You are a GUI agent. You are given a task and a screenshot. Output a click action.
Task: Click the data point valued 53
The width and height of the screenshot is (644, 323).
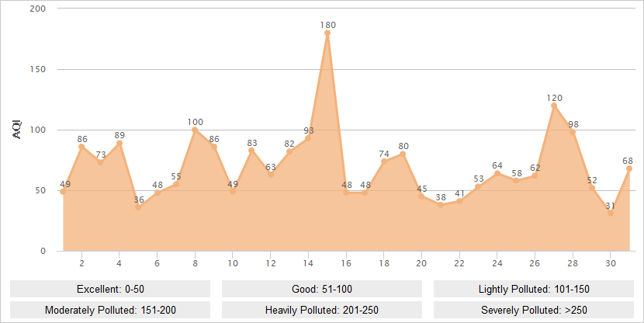[x=478, y=186]
